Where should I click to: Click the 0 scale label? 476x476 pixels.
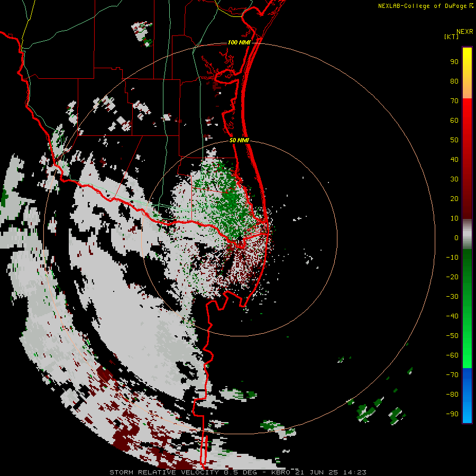click(456, 237)
